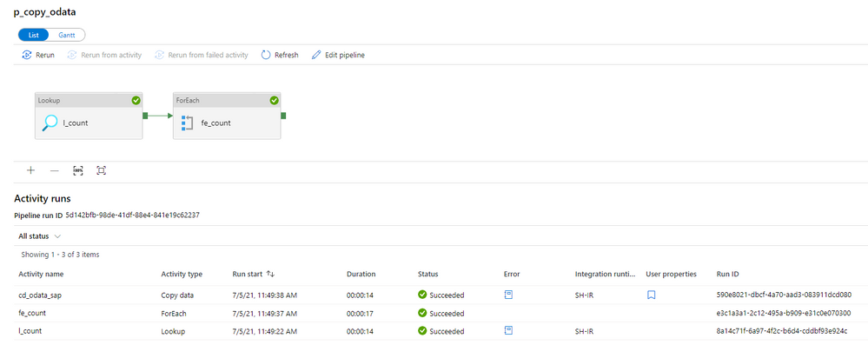
Task: Click the Duration column header
Action: point(361,274)
